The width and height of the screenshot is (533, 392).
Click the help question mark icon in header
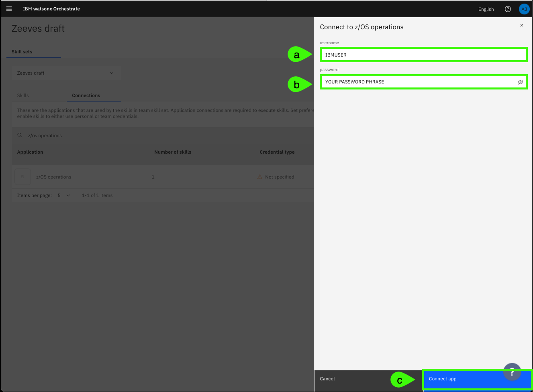508,9
